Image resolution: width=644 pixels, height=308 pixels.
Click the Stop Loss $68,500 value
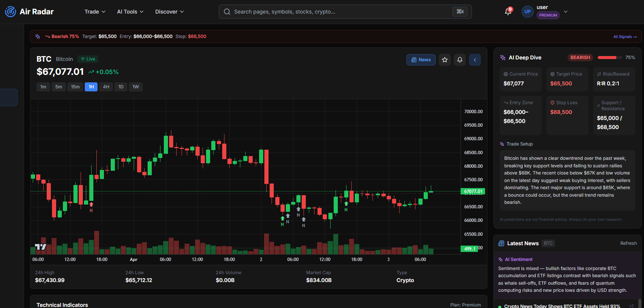click(x=561, y=112)
